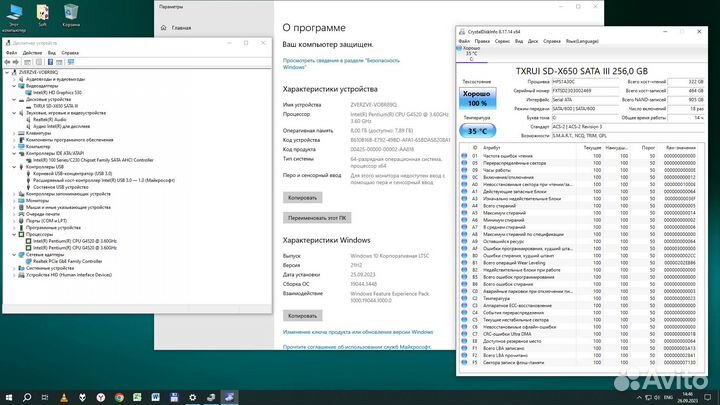Image resolution: width=720 pixels, height=405 pixels.
Task: Open the Soft folder desktop icon
Action: tap(43, 16)
